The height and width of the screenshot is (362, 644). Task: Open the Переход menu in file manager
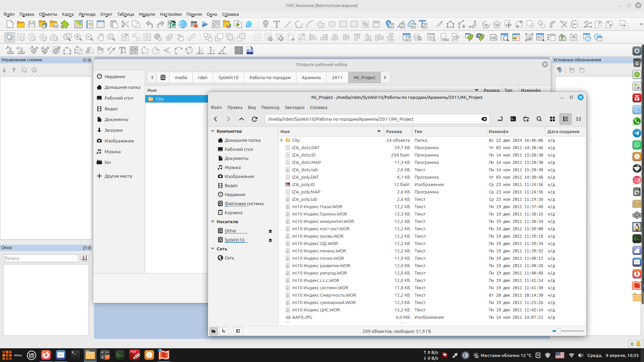coord(270,107)
